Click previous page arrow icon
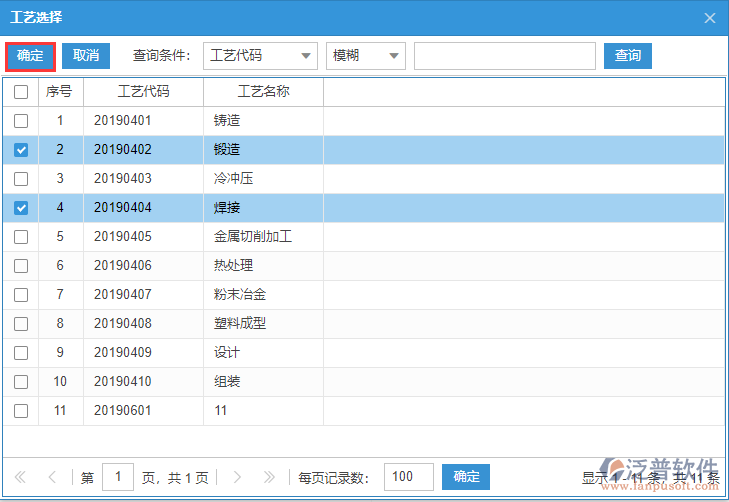The image size is (729, 502). point(52,477)
